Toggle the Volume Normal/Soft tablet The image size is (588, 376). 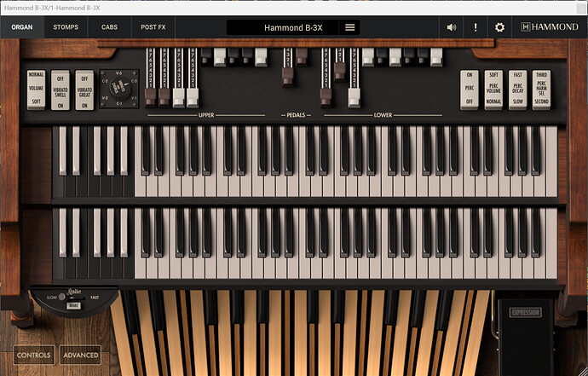point(37,89)
